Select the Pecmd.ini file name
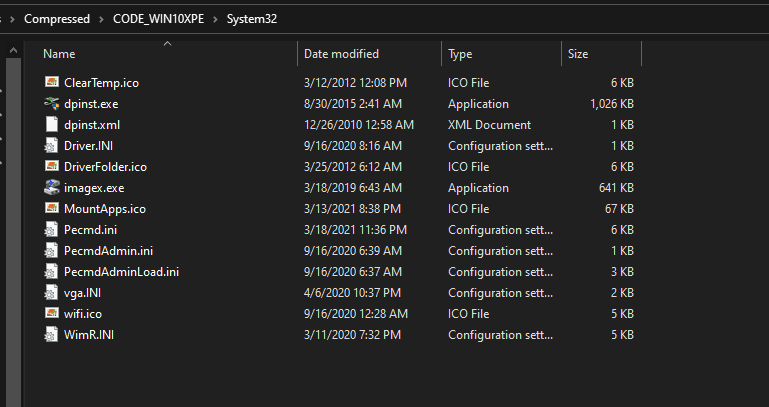 pyautogui.click(x=90, y=230)
